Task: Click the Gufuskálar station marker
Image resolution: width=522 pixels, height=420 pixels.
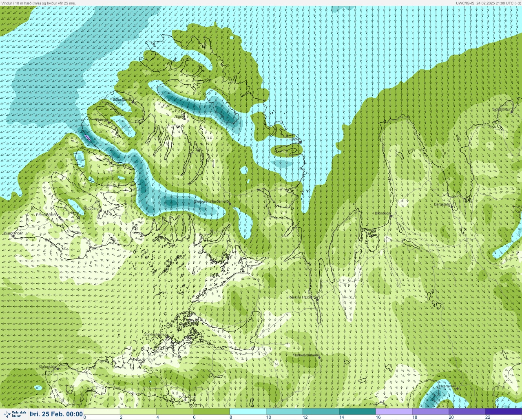Action: (x=58, y=369)
